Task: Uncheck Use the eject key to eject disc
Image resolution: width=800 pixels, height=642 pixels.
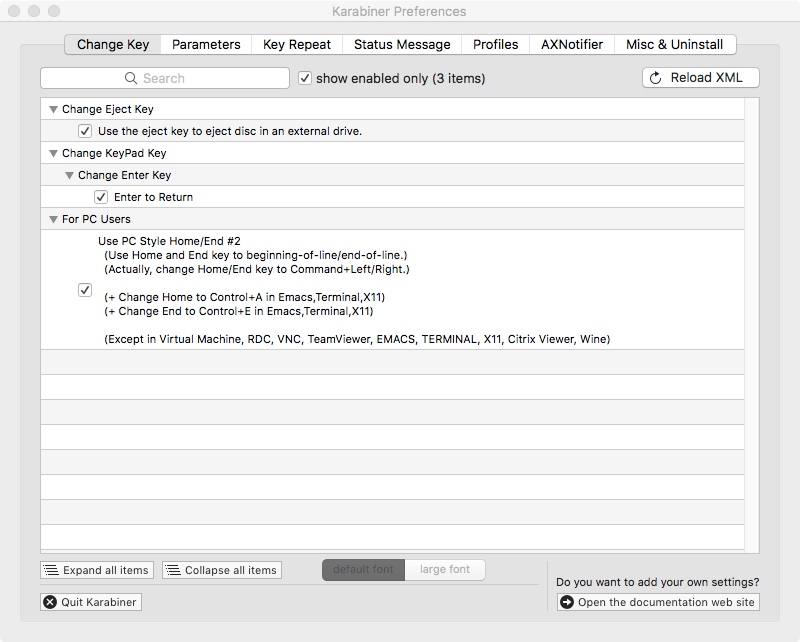Action: (x=85, y=131)
